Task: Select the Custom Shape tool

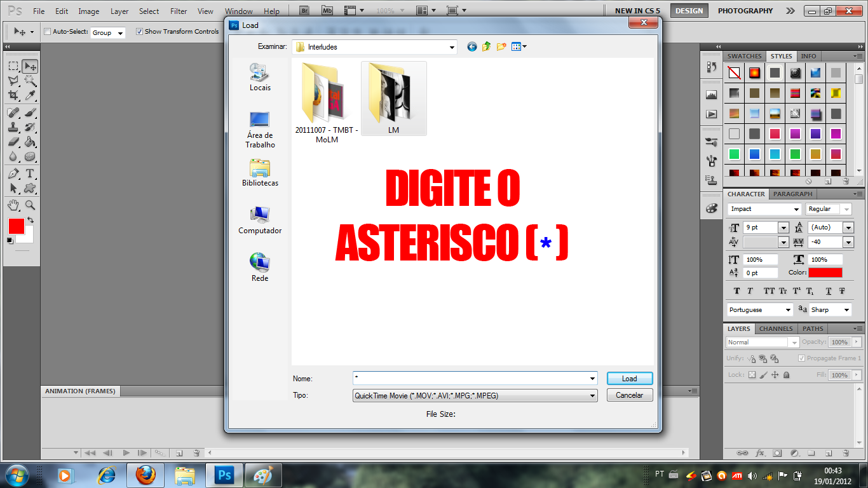Action: point(30,188)
